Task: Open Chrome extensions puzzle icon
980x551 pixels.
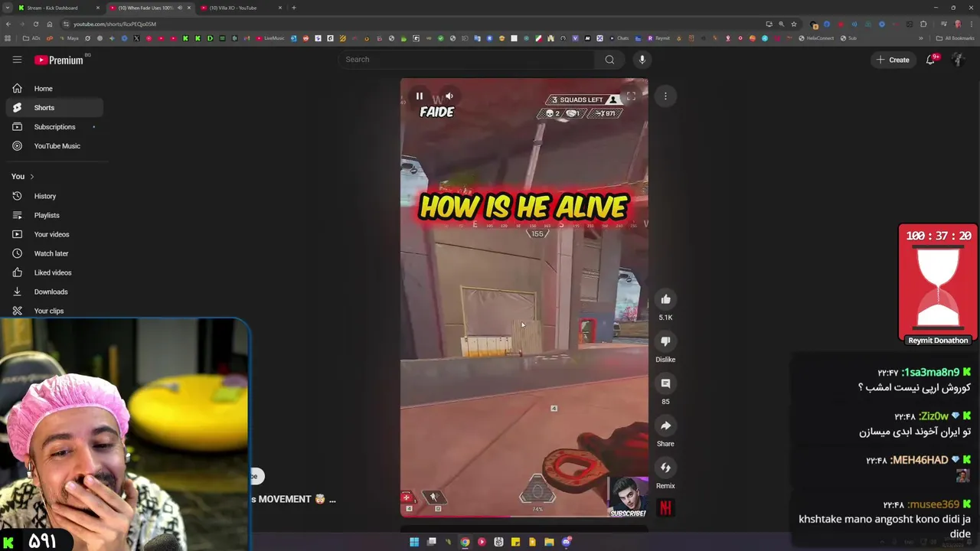Action: (x=924, y=24)
